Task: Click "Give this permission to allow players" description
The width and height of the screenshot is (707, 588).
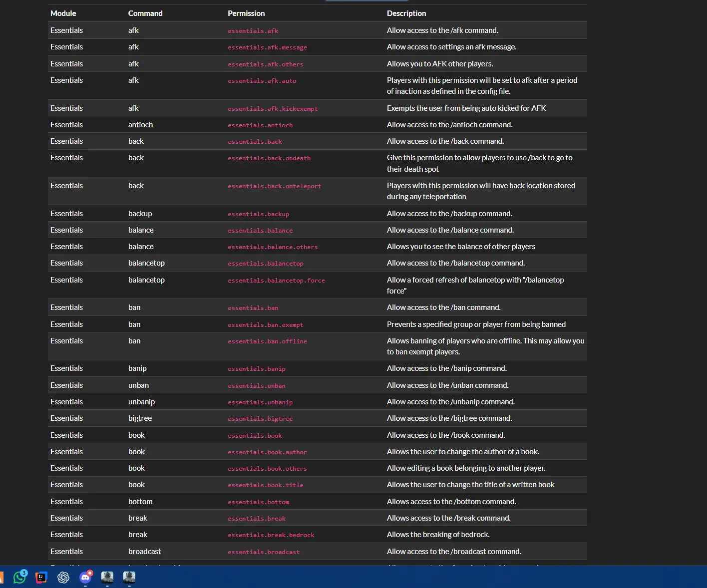Action: pos(480,163)
